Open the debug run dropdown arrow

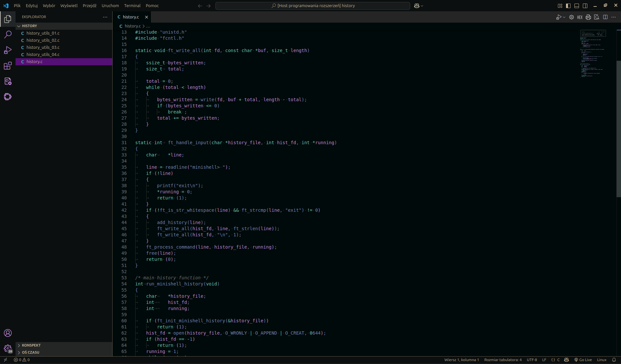[564, 17]
